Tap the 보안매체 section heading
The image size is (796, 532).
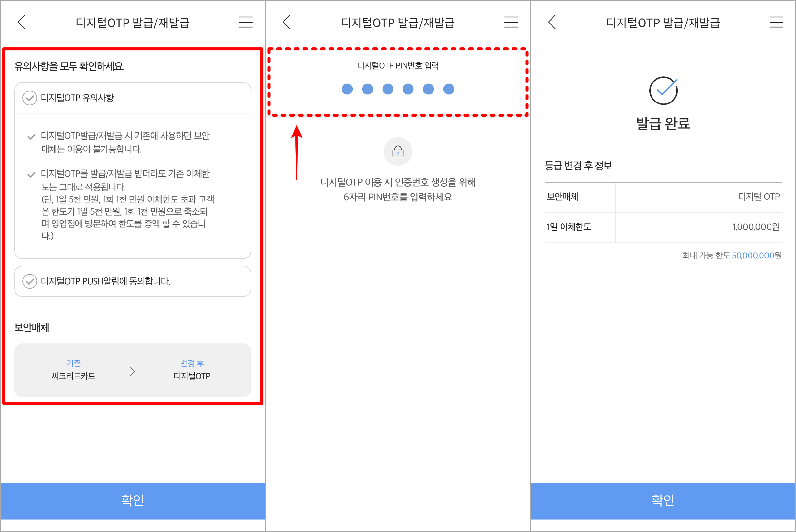tap(32, 328)
